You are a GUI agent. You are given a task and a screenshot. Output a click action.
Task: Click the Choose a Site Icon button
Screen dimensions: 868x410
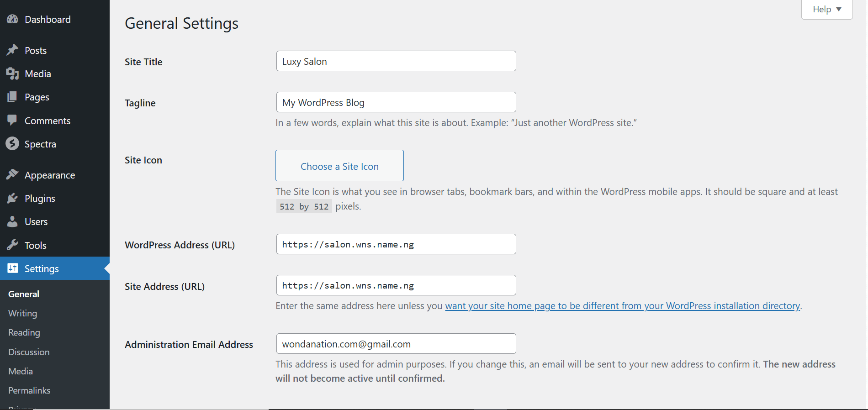coord(339,166)
